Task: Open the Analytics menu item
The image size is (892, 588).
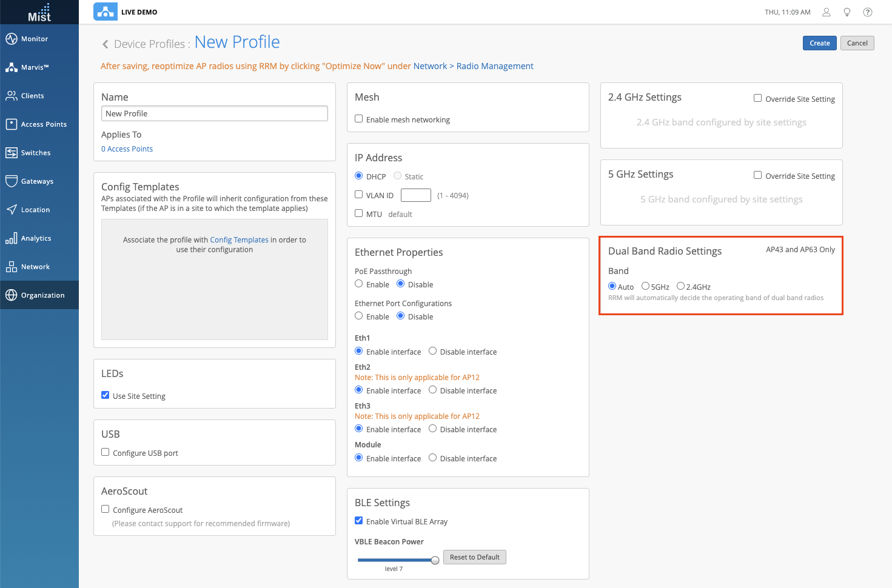Action: tap(36, 238)
